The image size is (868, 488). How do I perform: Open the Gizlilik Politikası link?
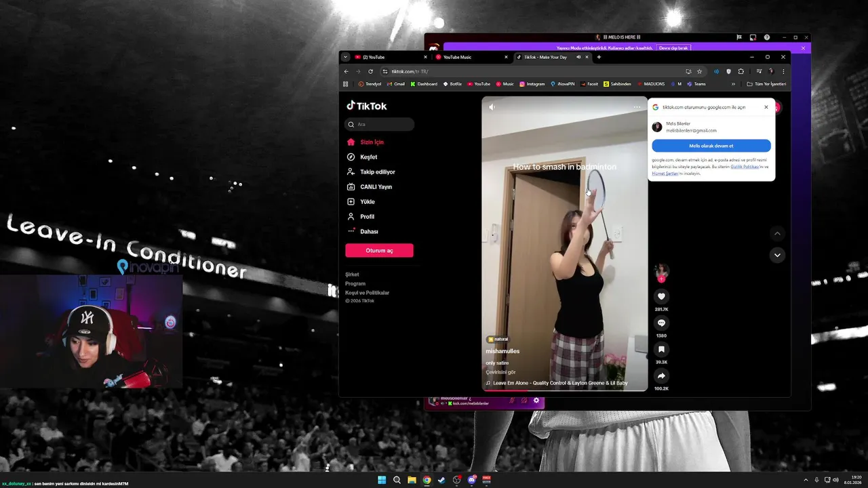(x=744, y=167)
